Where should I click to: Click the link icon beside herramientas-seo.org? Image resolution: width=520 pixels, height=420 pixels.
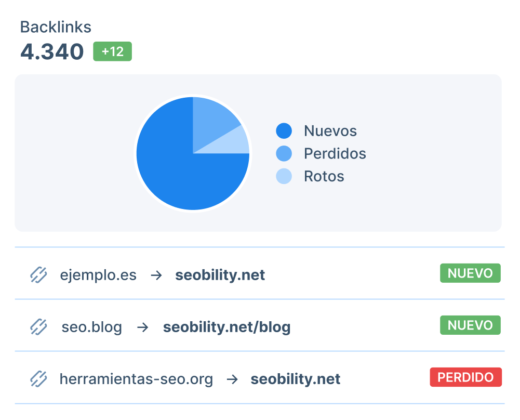click(x=38, y=379)
